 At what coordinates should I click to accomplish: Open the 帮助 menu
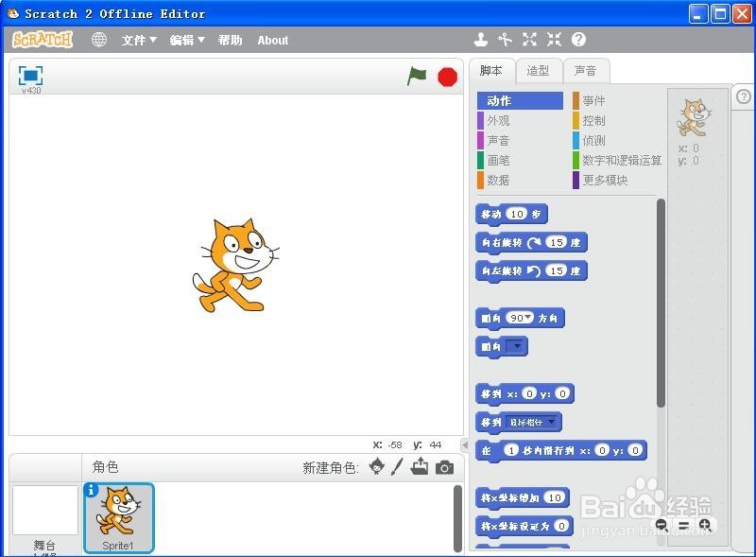pyautogui.click(x=230, y=40)
